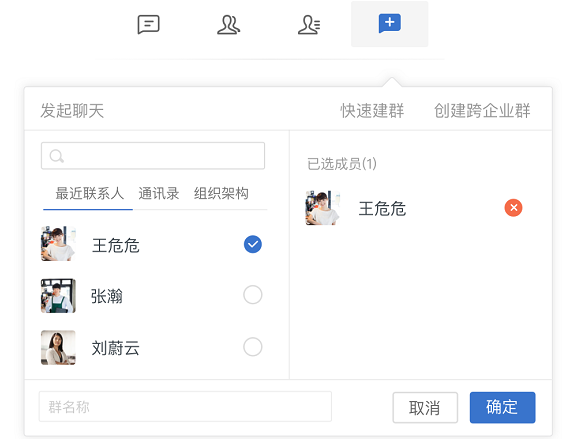Select the checkbox next to 张瀚
Viewport: 578px width, 448px height.
click(253, 295)
